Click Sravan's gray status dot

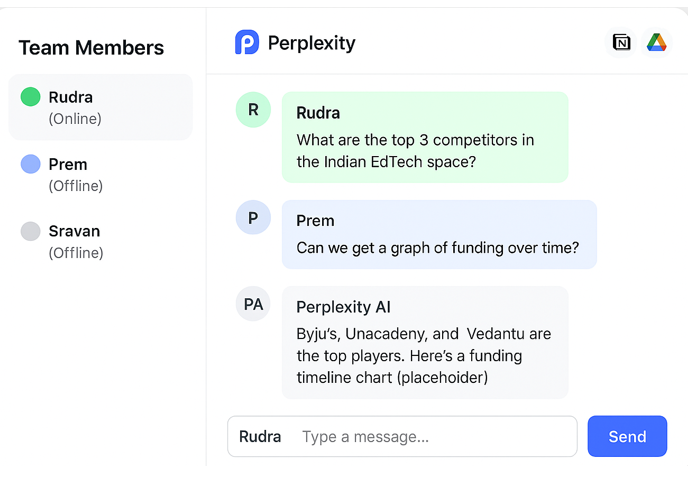[30, 231]
